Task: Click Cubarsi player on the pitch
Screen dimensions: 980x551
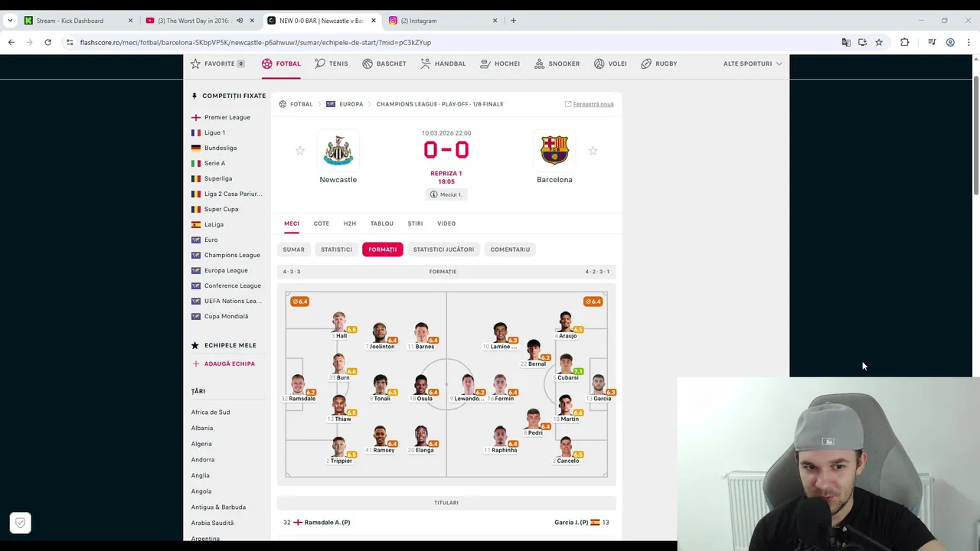Action: pyautogui.click(x=567, y=367)
